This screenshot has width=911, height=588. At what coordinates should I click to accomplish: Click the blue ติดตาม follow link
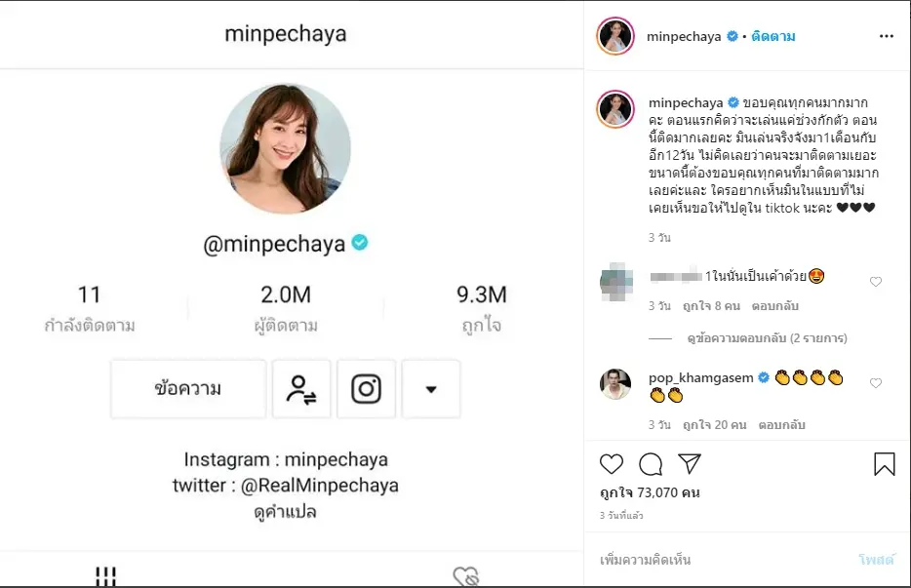coord(774,37)
